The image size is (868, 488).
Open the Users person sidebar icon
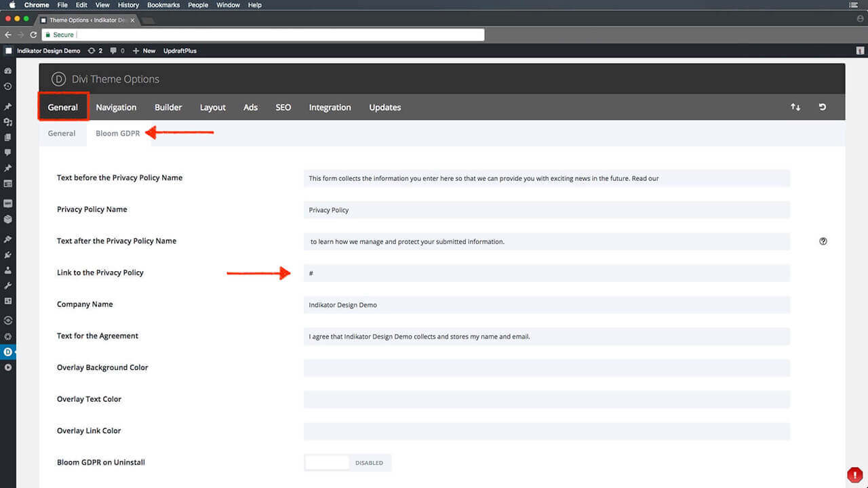point(8,270)
